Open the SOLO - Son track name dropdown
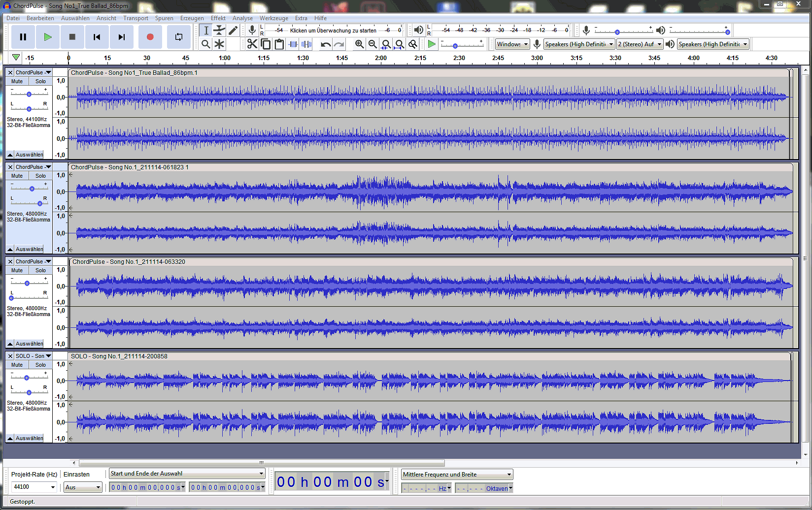Image resolution: width=812 pixels, height=510 pixels. coord(33,356)
